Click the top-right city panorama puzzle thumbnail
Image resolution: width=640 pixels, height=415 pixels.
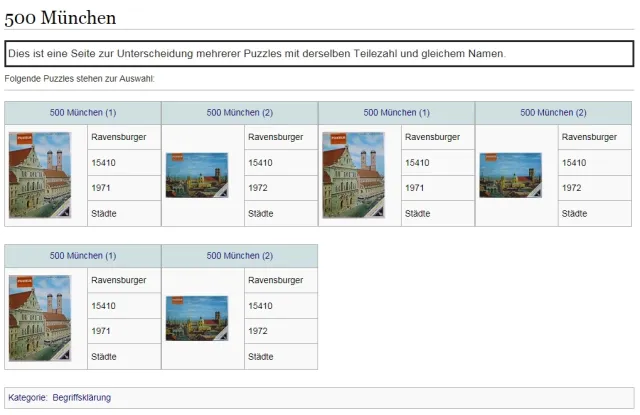pyautogui.click(x=511, y=175)
